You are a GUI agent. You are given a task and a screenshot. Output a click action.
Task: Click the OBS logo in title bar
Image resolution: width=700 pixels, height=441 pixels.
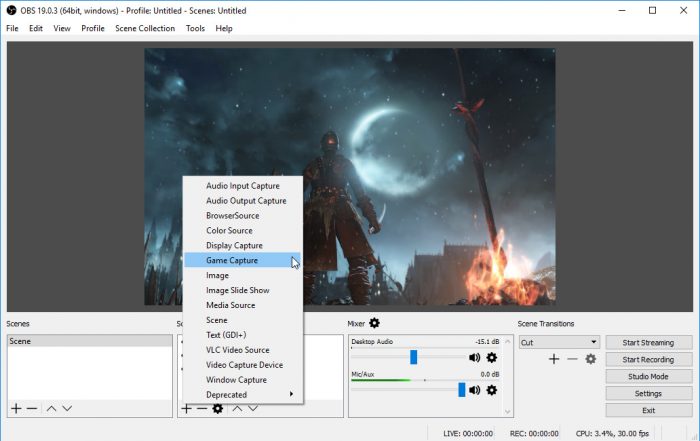[11, 10]
